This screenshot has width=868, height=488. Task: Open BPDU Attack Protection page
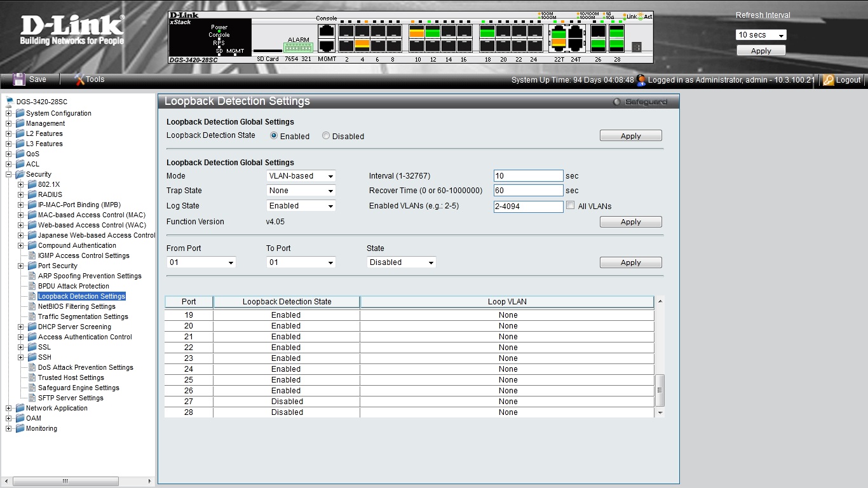(73, 286)
